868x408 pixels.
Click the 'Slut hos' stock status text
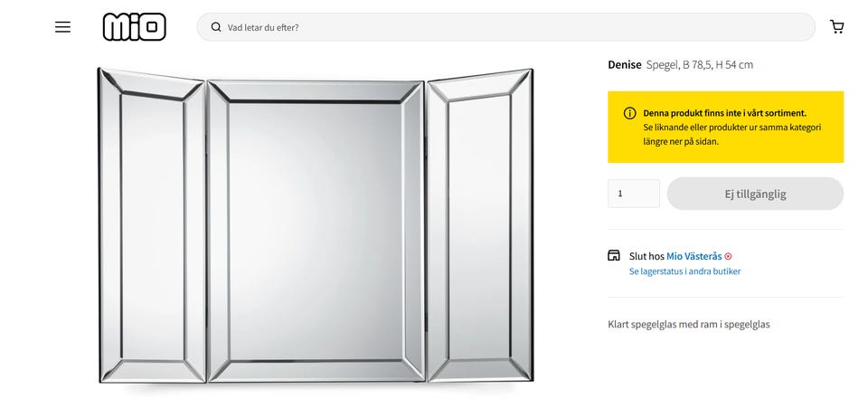[646, 256]
